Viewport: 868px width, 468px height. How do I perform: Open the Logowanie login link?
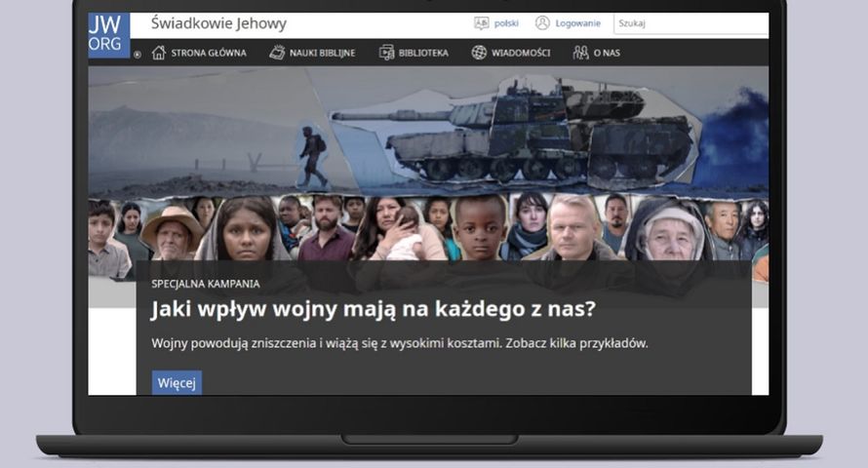(578, 23)
